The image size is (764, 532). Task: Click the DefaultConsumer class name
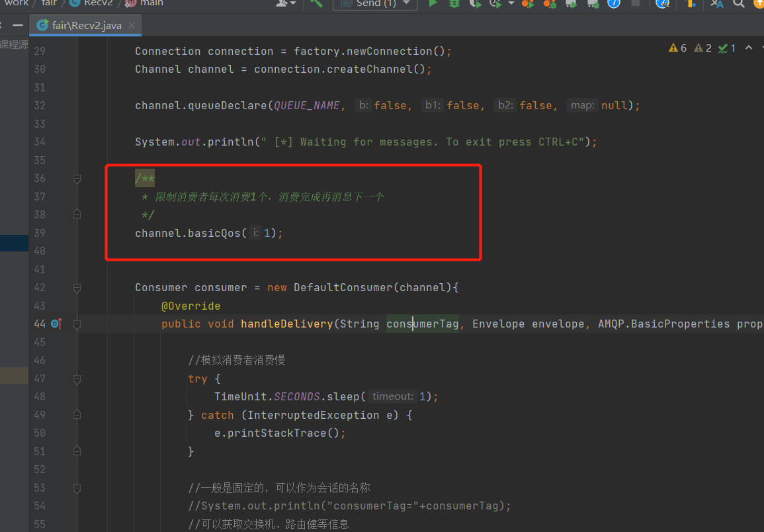coord(343,288)
